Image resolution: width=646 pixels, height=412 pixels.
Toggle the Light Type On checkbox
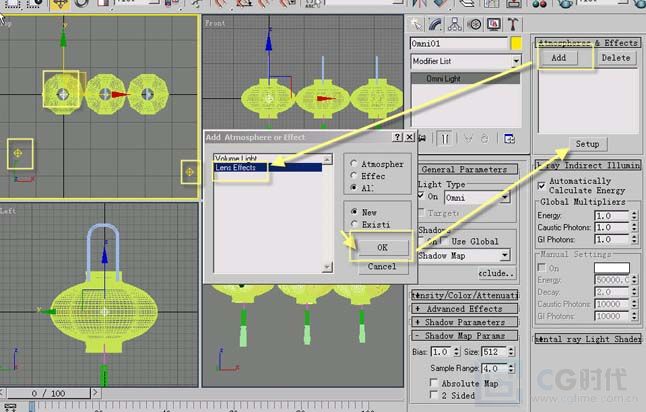pyautogui.click(x=421, y=196)
